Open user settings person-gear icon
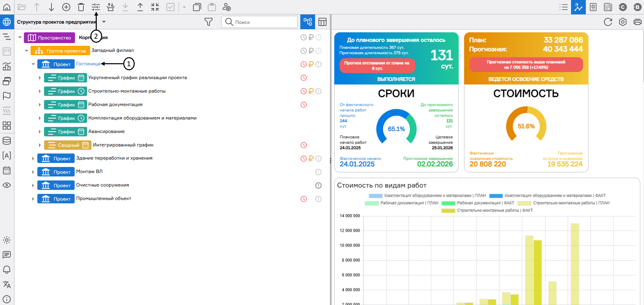 [227, 7]
